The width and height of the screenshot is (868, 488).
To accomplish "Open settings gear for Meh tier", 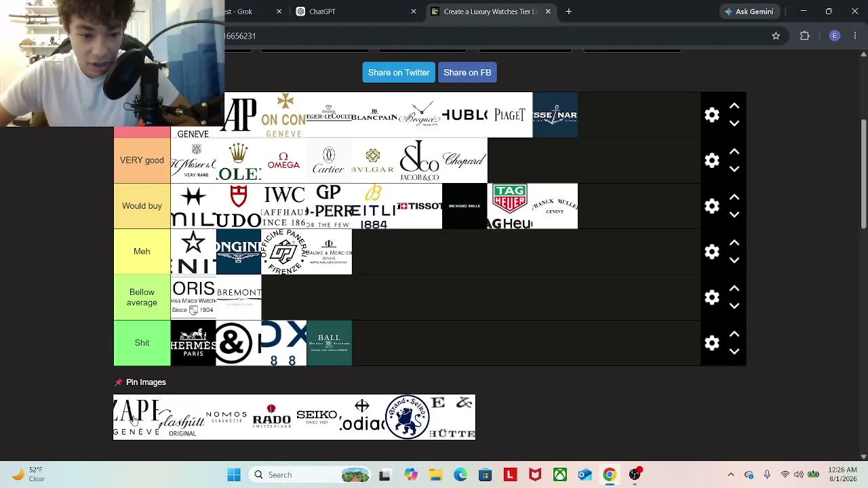I will [x=711, y=251].
